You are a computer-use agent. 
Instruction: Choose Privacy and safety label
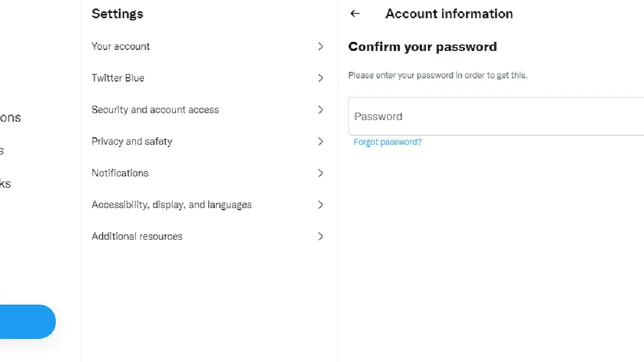(x=132, y=142)
